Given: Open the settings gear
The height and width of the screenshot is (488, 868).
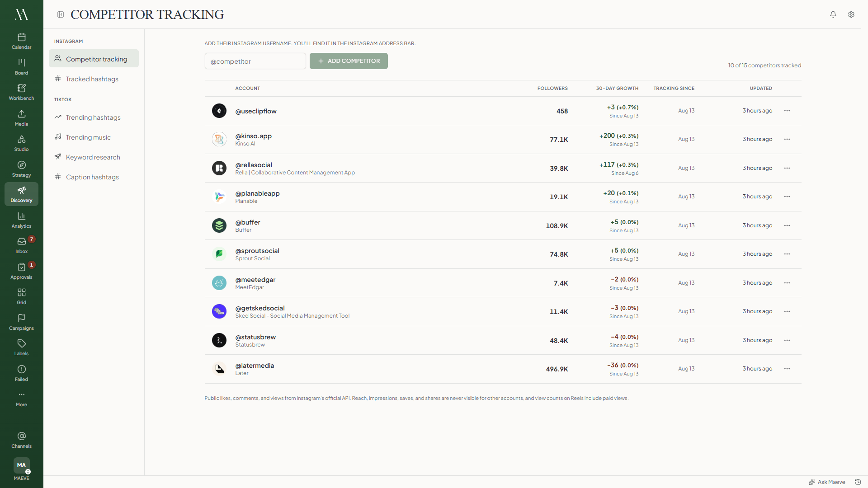Looking at the screenshot, I should click(851, 14).
